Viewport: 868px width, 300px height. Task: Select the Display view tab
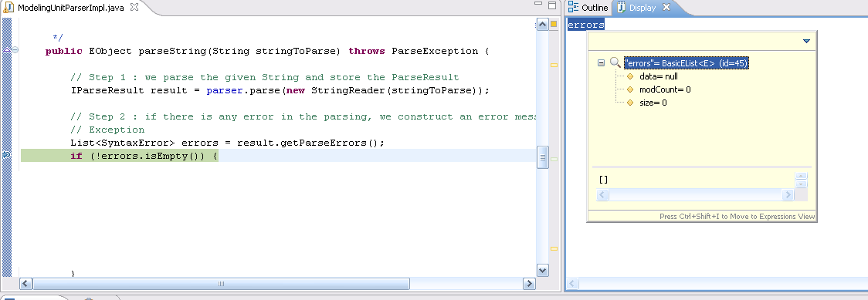pyautogui.click(x=643, y=8)
